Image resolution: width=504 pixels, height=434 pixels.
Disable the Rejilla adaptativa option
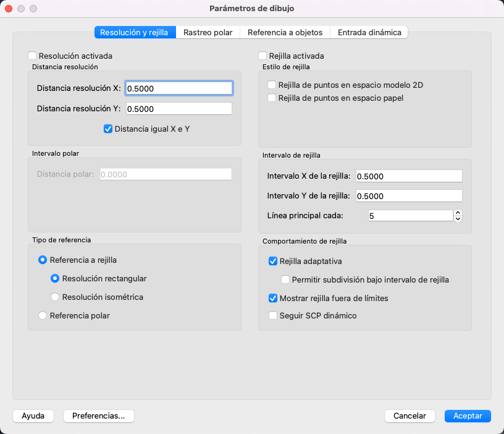273,261
